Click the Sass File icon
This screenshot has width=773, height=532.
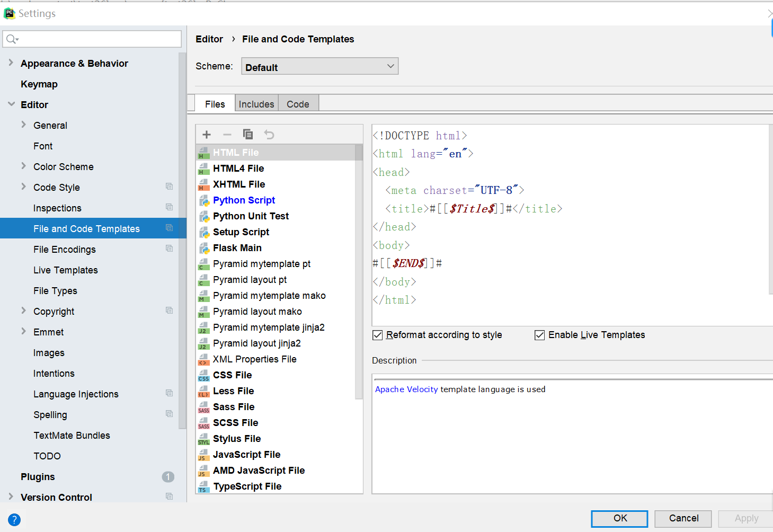[204, 407]
